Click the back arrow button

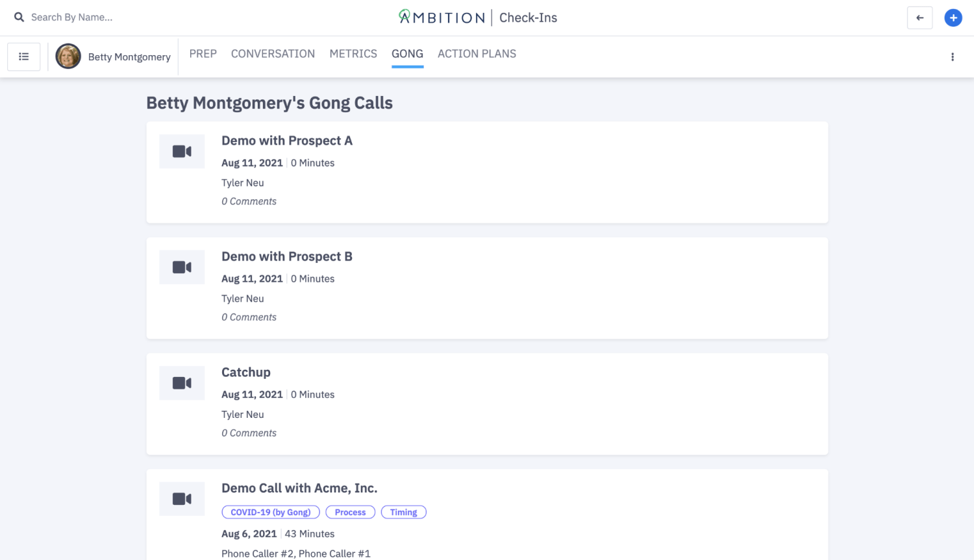919,18
